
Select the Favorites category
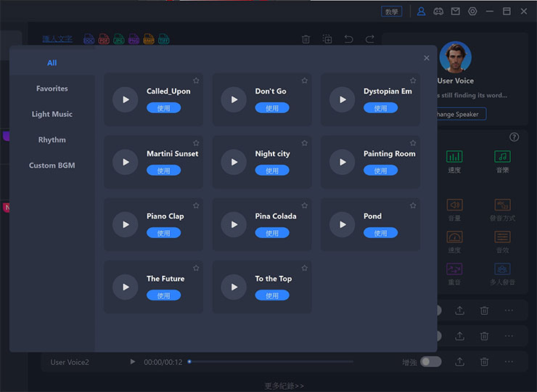(x=52, y=89)
